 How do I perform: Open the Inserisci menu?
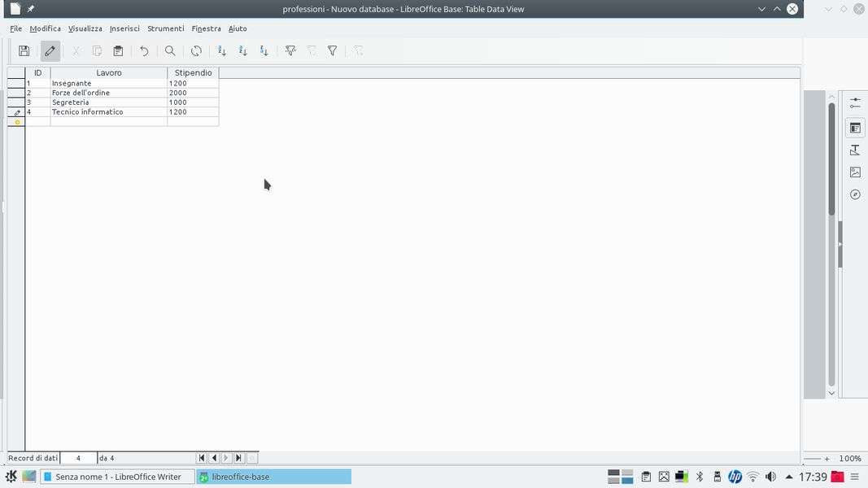coord(124,28)
